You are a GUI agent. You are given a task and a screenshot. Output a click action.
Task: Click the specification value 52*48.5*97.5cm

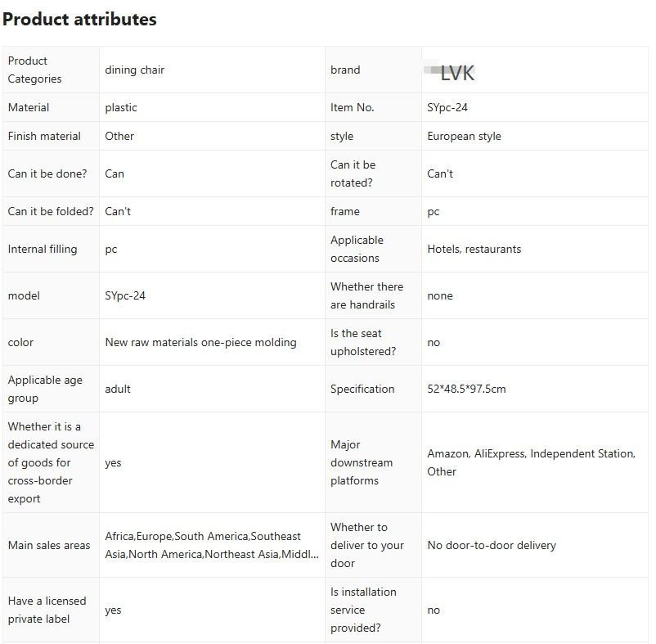point(466,389)
